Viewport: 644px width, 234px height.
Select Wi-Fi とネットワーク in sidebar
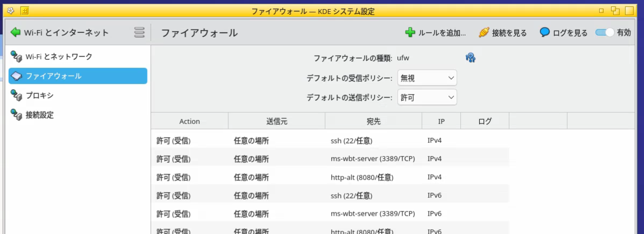tap(59, 57)
